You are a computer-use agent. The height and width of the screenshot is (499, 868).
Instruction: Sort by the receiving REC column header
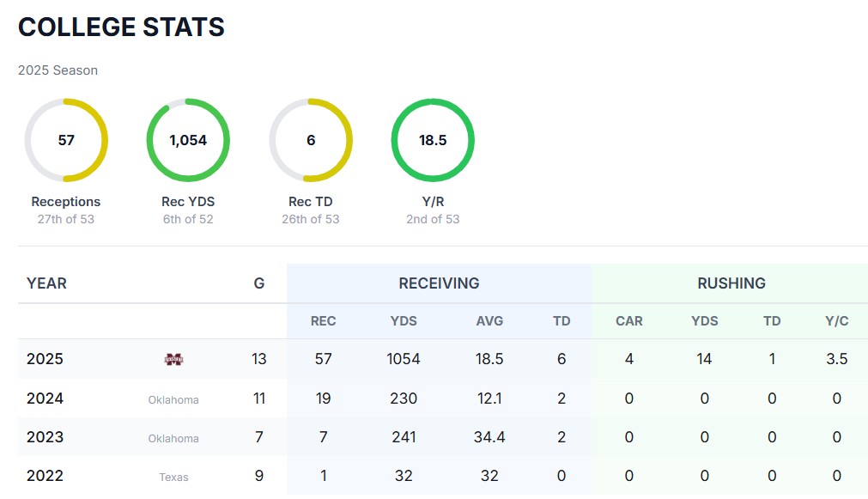tap(324, 321)
